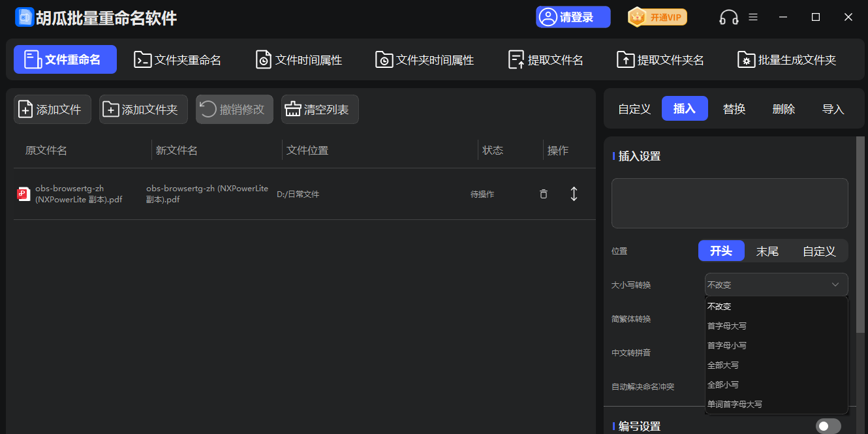Click the reorder arrows icon in the file row

pos(574,194)
